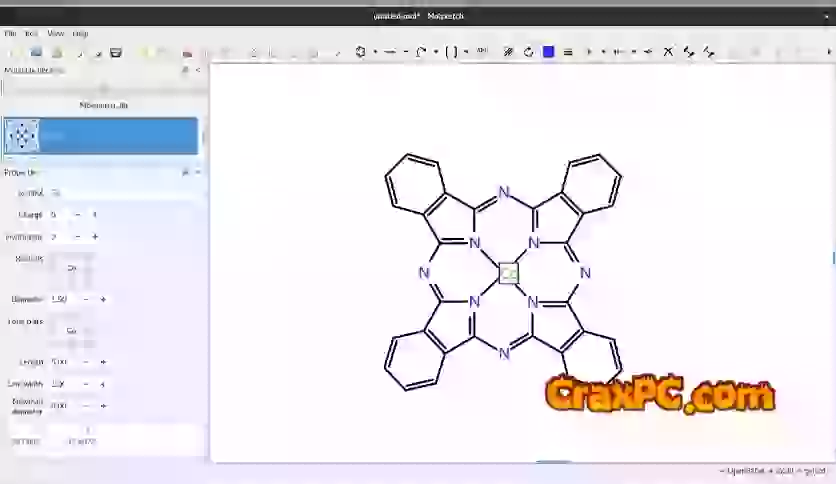Click the Co metal atom in the molecule
The image size is (836, 484).
pos(508,273)
